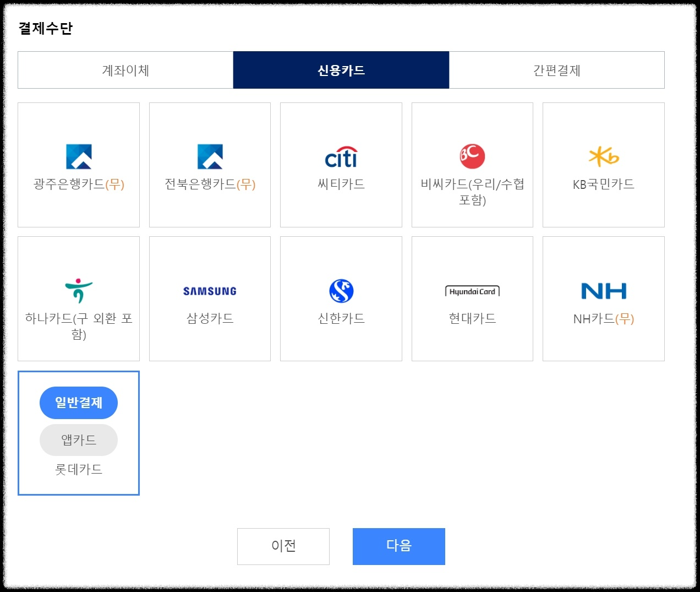Click the 광주은행카드(무) label

(x=79, y=184)
